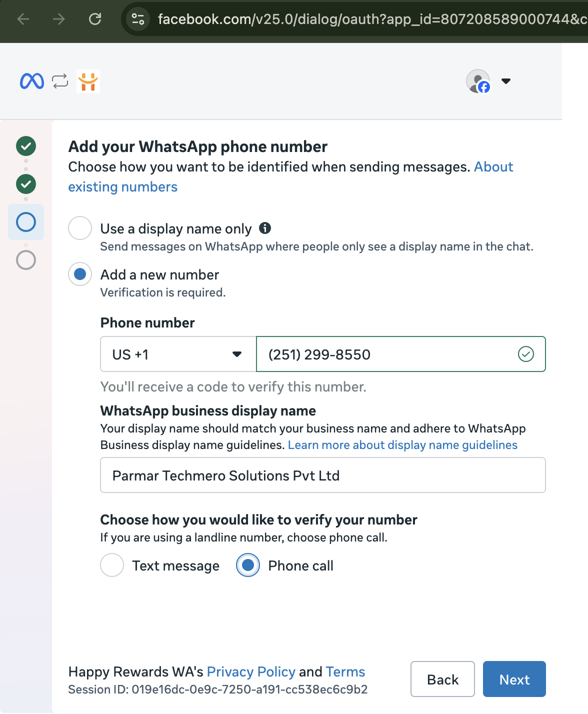Click the second completed step checkmark
Image resolution: width=588 pixels, height=714 pixels.
pyautogui.click(x=26, y=184)
